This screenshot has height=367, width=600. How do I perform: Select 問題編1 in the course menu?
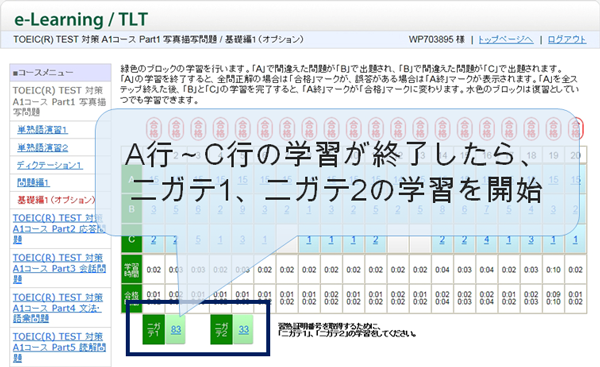[x=33, y=183]
